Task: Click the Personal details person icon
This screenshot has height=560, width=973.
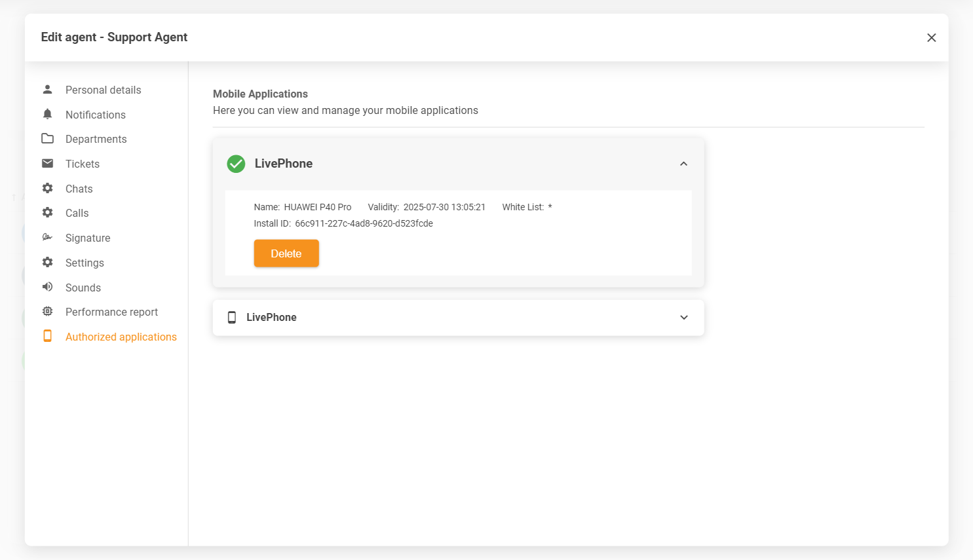Action: [x=47, y=90]
